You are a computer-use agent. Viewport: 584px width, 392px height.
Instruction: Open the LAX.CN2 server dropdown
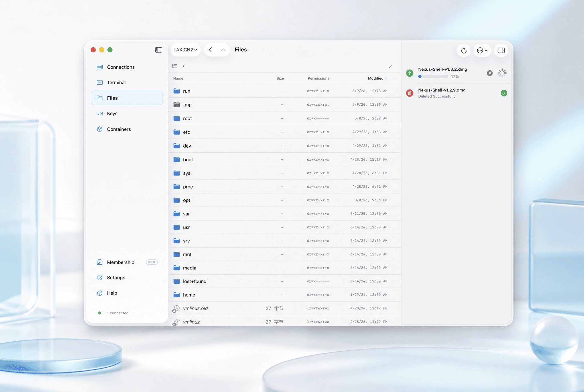[x=185, y=50]
